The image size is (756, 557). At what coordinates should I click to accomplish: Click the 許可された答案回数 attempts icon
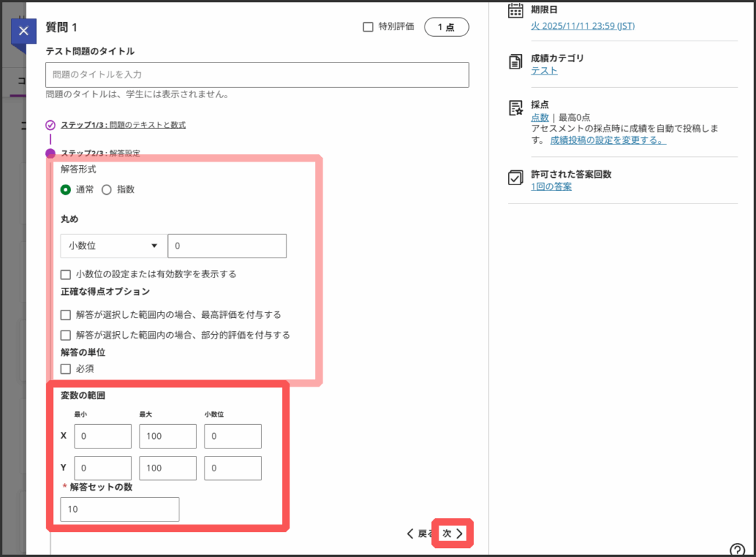click(x=516, y=178)
